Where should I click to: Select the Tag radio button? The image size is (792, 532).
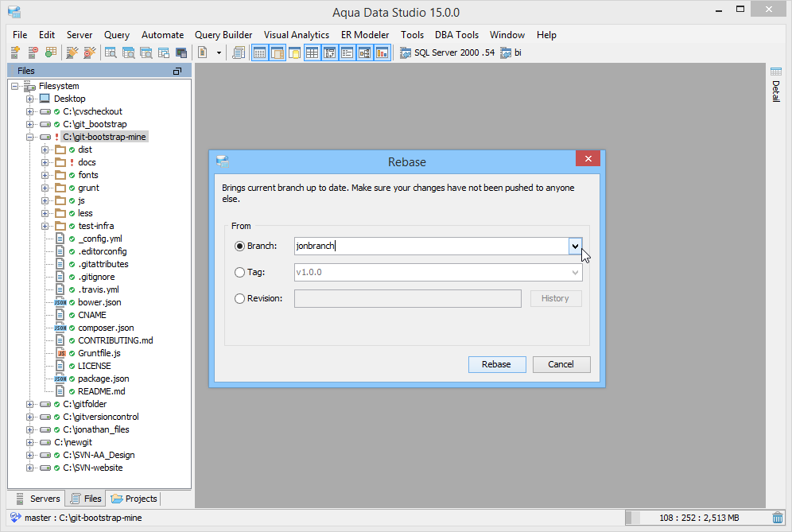tap(240, 272)
